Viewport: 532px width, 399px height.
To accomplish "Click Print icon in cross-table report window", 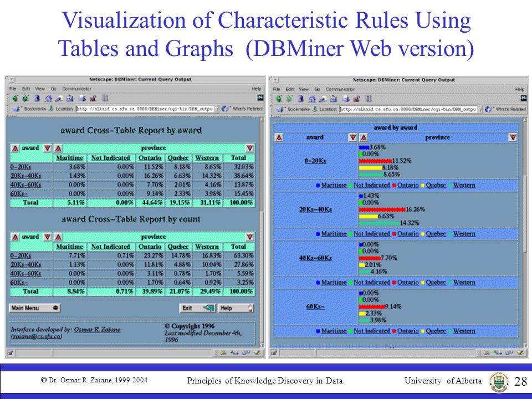I will pos(82,99).
